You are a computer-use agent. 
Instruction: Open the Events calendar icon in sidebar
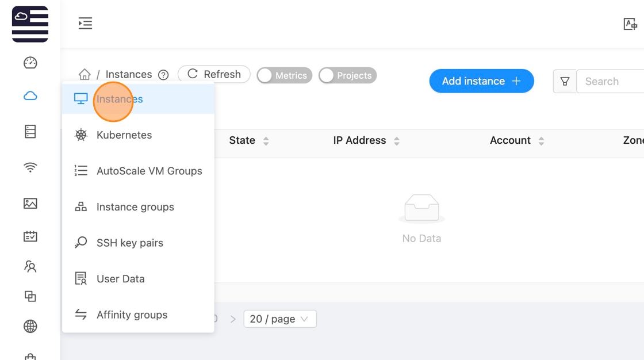tap(30, 236)
